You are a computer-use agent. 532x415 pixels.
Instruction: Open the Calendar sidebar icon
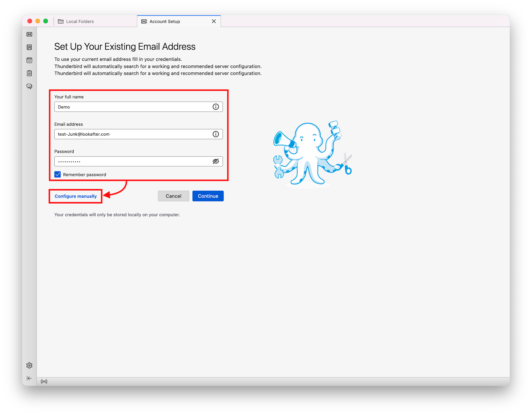[29, 60]
